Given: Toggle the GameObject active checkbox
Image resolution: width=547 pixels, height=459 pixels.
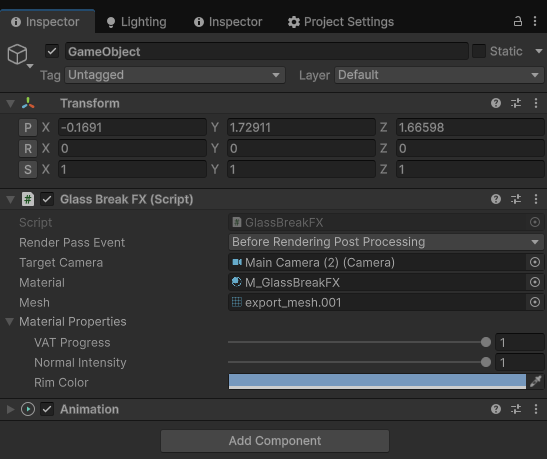Looking at the screenshot, I should (52, 51).
